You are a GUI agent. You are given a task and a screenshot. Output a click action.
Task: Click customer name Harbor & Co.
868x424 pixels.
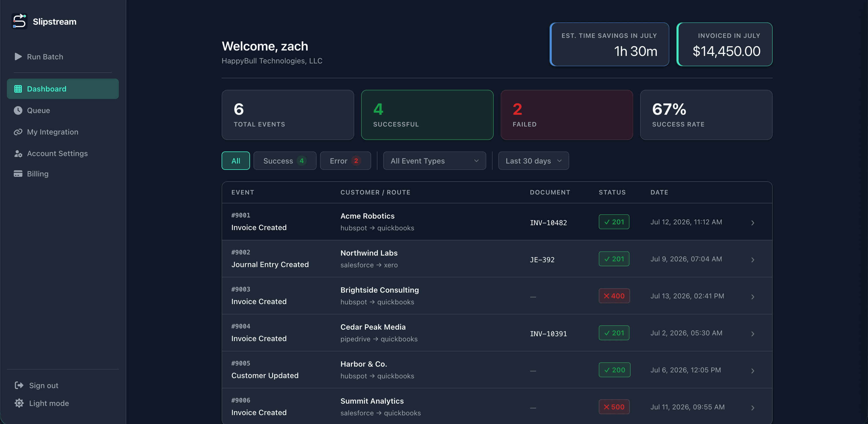pos(364,364)
